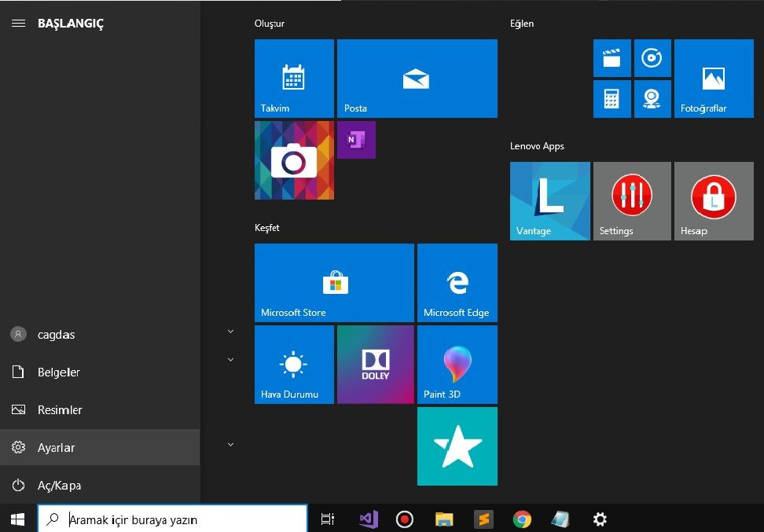This screenshot has width=764, height=532.
Task: Click the Keşfet group header
Action: pos(267,228)
